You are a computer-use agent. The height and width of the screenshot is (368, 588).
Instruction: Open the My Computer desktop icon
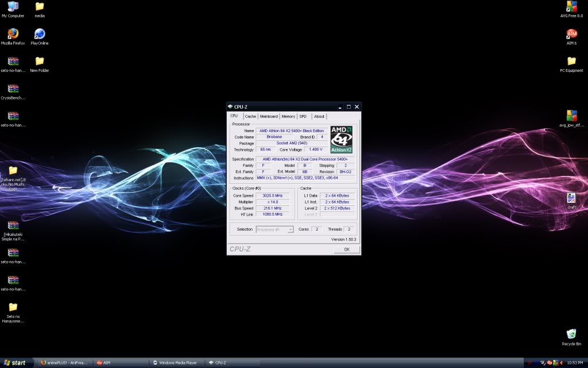click(x=13, y=10)
